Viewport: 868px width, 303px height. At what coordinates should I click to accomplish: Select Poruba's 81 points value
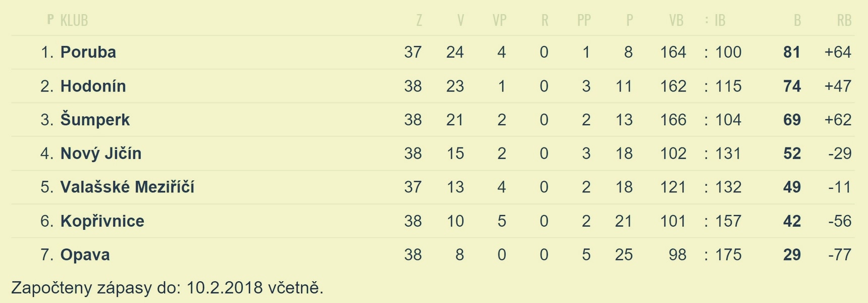coord(792,52)
